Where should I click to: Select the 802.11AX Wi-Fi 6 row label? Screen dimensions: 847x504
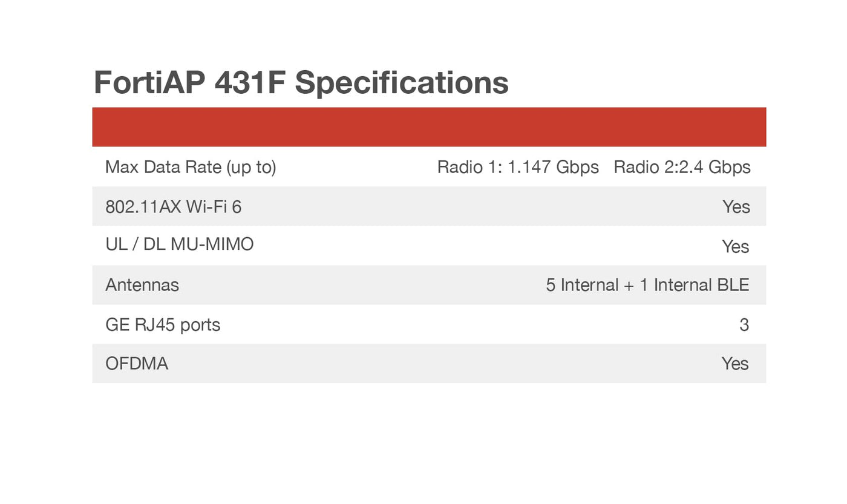173,207
